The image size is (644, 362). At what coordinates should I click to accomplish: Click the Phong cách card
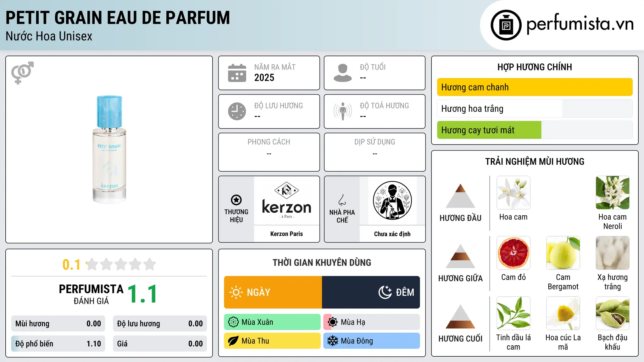click(269, 152)
